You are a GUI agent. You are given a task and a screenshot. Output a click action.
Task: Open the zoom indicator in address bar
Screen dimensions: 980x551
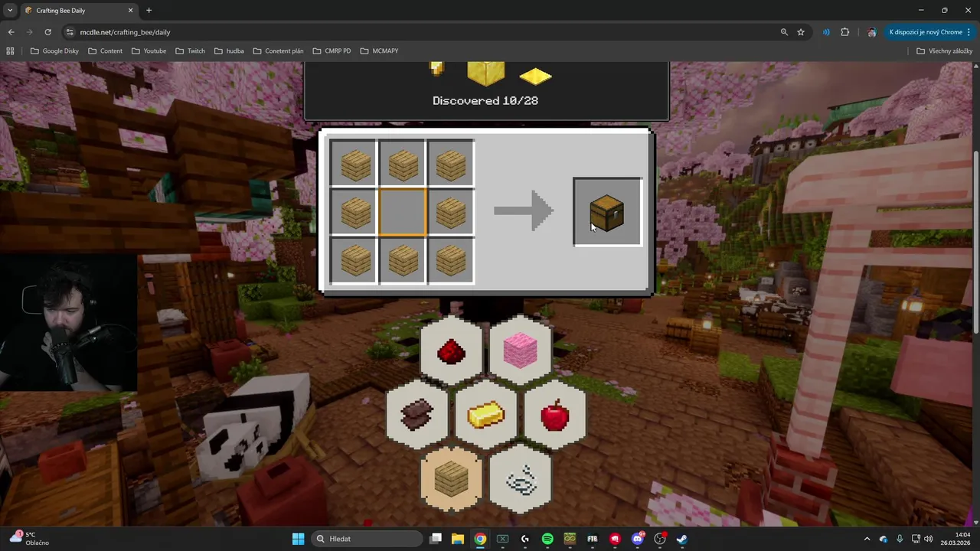click(x=784, y=32)
